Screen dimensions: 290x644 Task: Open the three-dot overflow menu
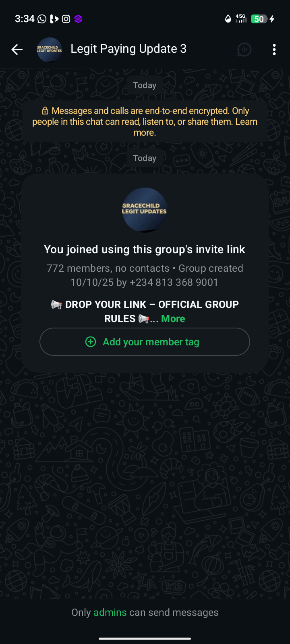[x=274, y=50]
